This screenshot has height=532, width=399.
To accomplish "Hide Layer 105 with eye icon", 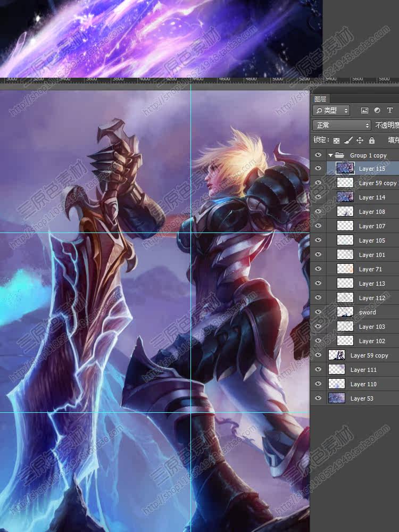I will tap(318, 240).
